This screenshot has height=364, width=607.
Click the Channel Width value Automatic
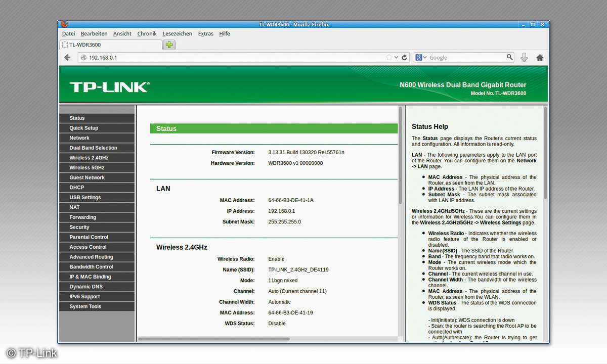point(280,302)
